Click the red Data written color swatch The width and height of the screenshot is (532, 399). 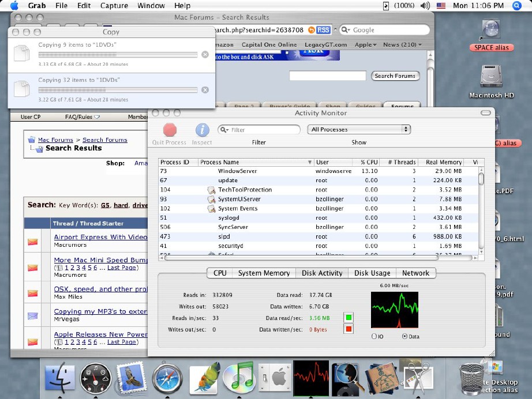pos(349,329)
